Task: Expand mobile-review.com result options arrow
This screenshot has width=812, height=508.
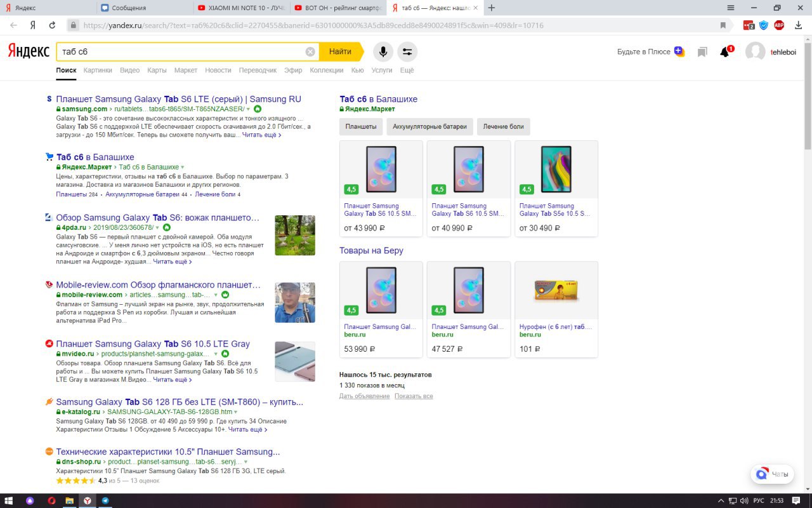Action: (216, 295)
